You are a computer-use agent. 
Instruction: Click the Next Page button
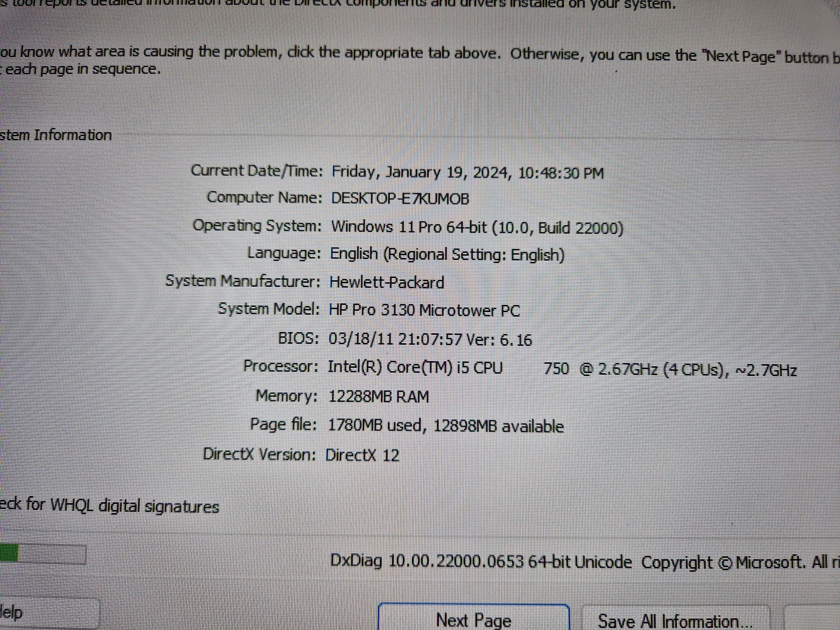[474, 617]
